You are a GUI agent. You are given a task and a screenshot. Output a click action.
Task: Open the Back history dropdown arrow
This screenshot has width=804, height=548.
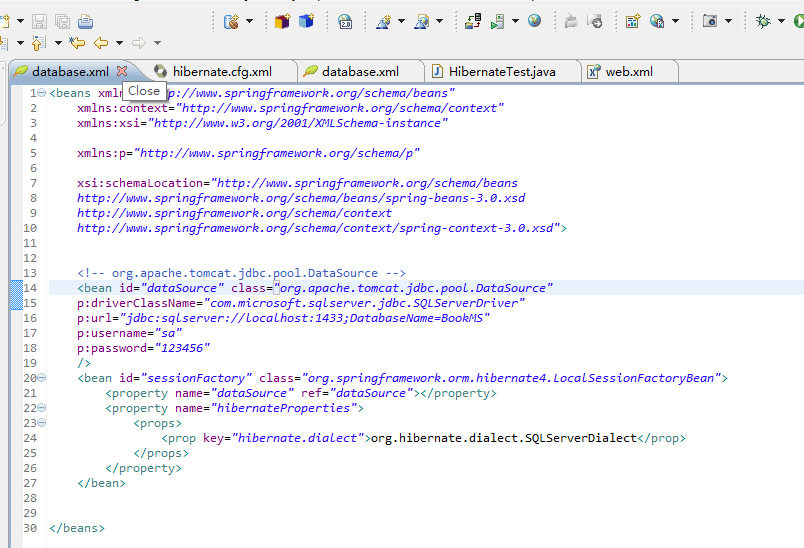(119, 43)
